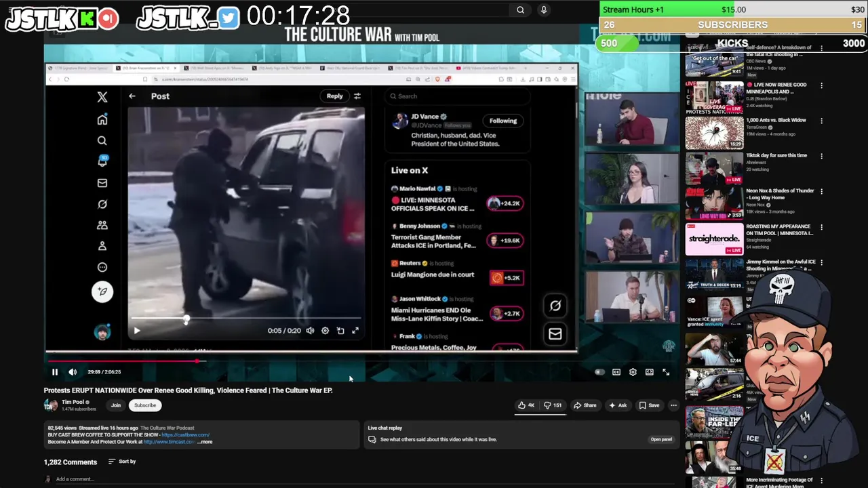Image resolution: width=868 pixels, height=488 pixels.
Task: Click the Join button
Action: point(116,405)
